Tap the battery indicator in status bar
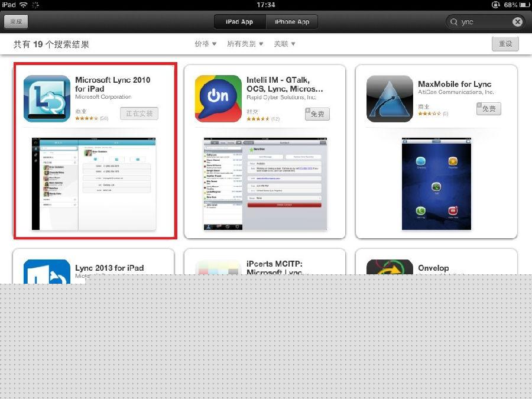Screen dimensions: 532x399 (524, 5)
